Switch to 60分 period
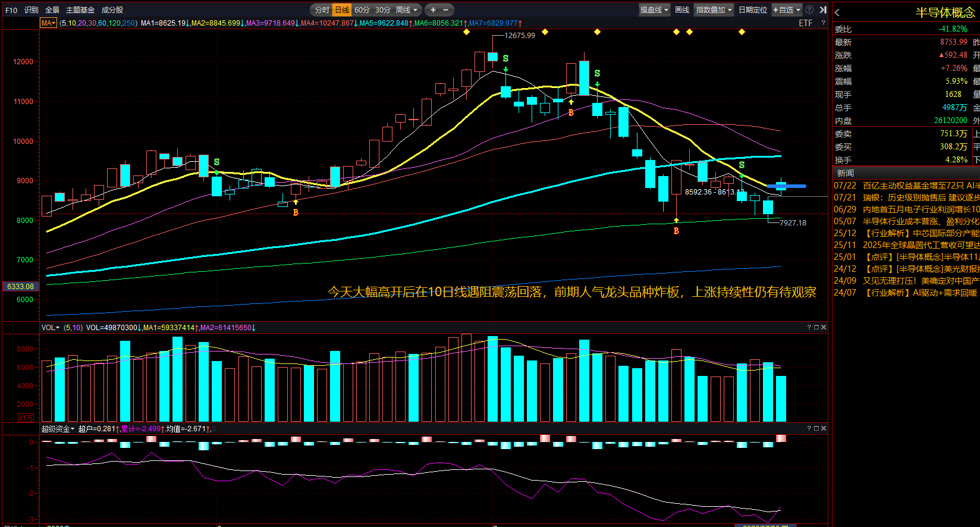Viewport: 980px width, 527px height. coord(362,10)
